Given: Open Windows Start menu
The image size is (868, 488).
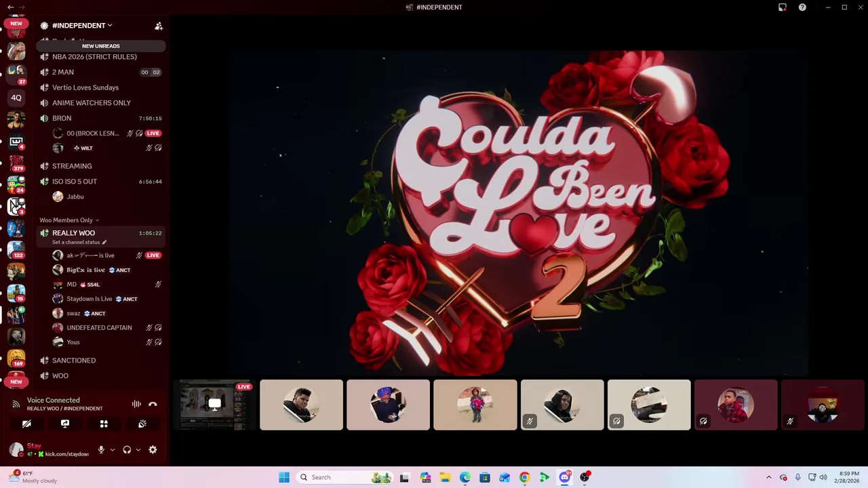Looking at the screenshot, I should pos(284,477).
